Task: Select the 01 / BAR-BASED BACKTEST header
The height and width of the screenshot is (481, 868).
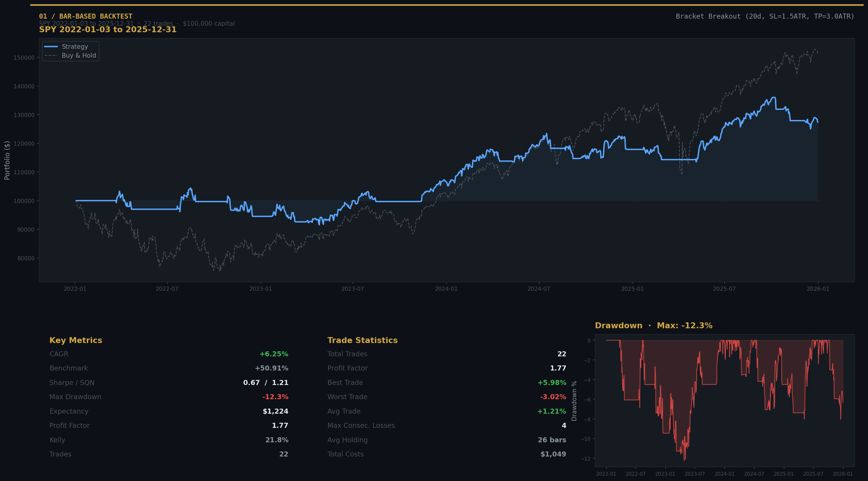Action: [86, 15]
